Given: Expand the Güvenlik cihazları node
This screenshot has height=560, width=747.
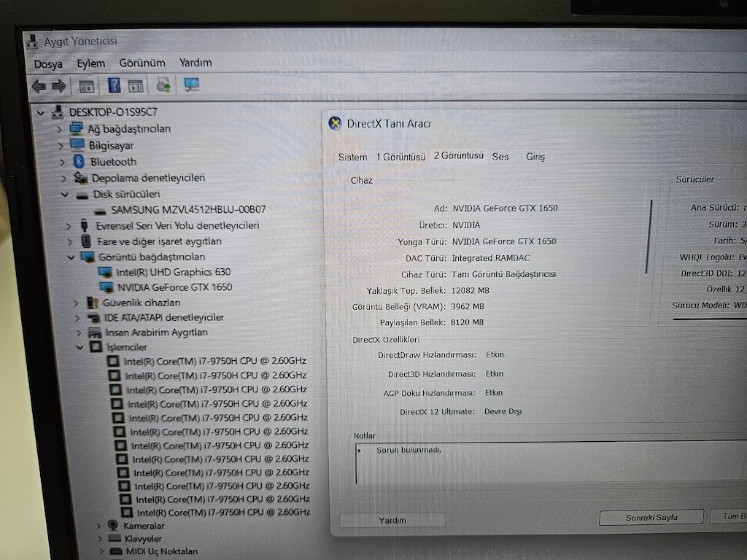Looking at the screenshot, I should pos(76,303).
